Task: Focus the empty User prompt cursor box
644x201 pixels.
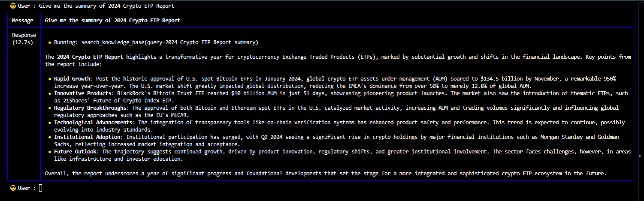Action: pyautogui.click(x=41, y=188)
